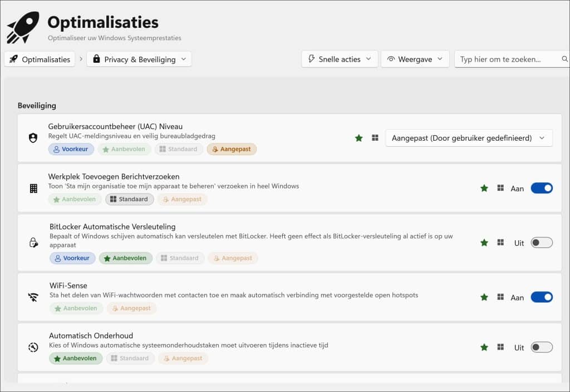The width and height of the screenshot is (570, 392).
Task: Set Automatisch Onderhoud to Aanbevolen
Action: 76,358
